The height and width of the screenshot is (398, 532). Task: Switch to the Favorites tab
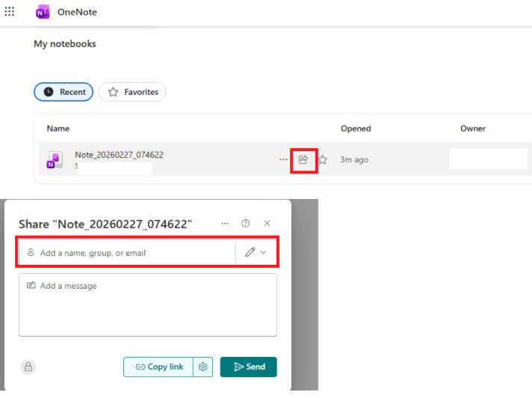(132, 92)
